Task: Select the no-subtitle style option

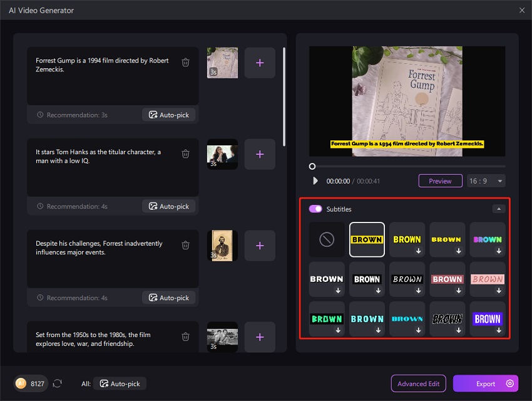Action: (327, 239)
